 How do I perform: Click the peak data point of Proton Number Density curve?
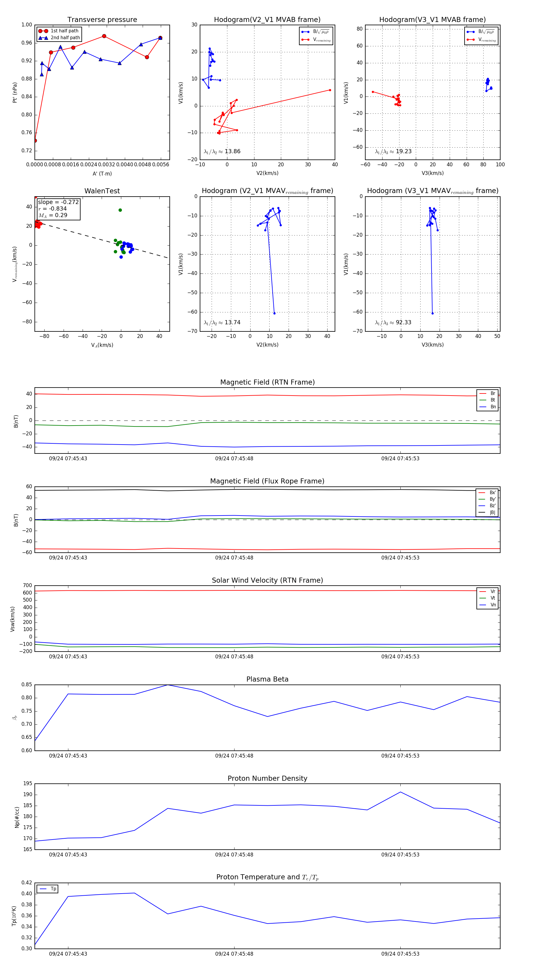[x=400, y=792]
